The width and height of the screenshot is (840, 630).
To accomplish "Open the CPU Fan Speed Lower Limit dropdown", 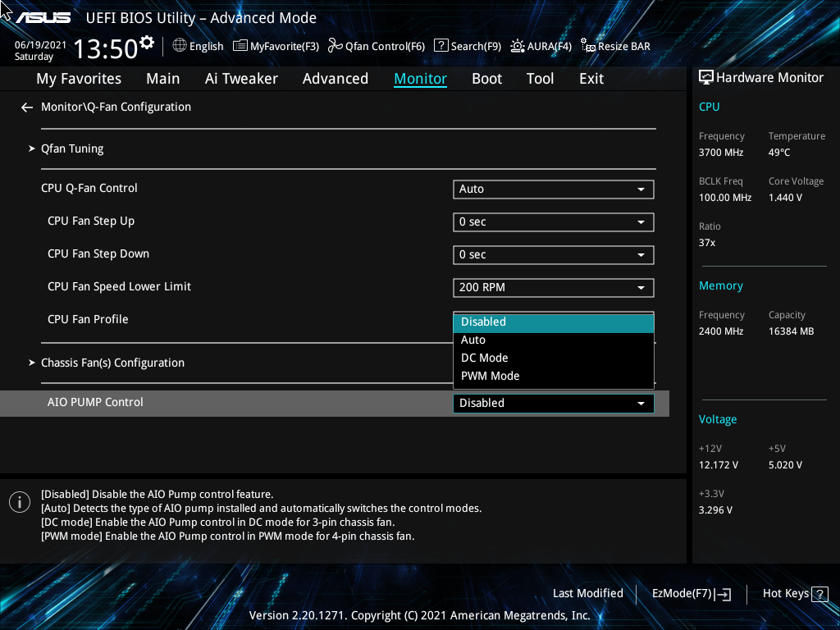I will tap(553, 287).
